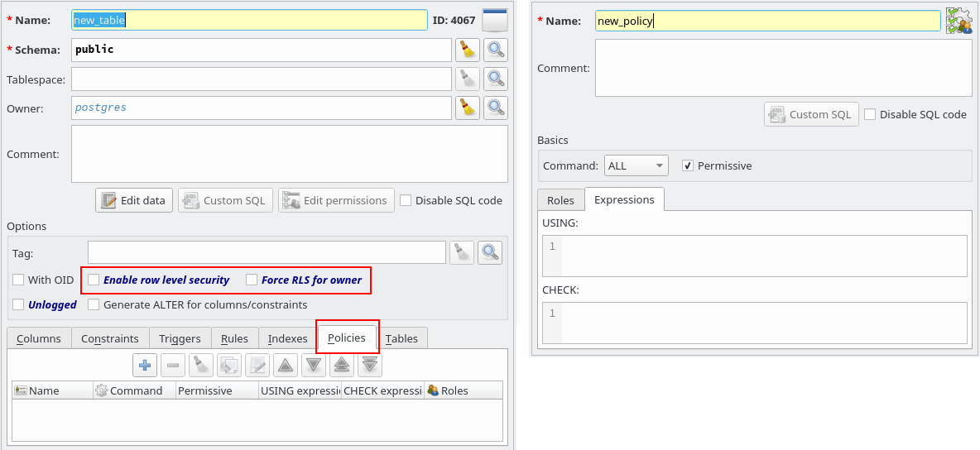Clear all policies using the broom icon in the toolbar
Screen dimensions: 980x450
click(x=200, y=364)
